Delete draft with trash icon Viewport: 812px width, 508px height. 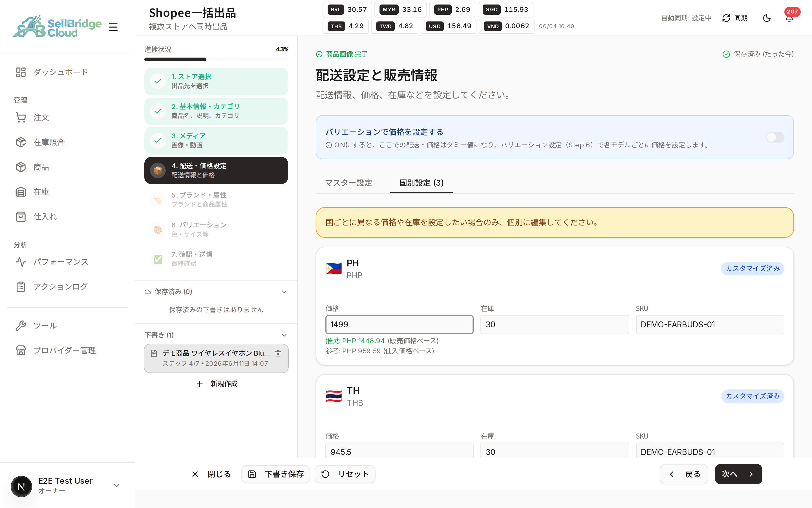point(278,353)
